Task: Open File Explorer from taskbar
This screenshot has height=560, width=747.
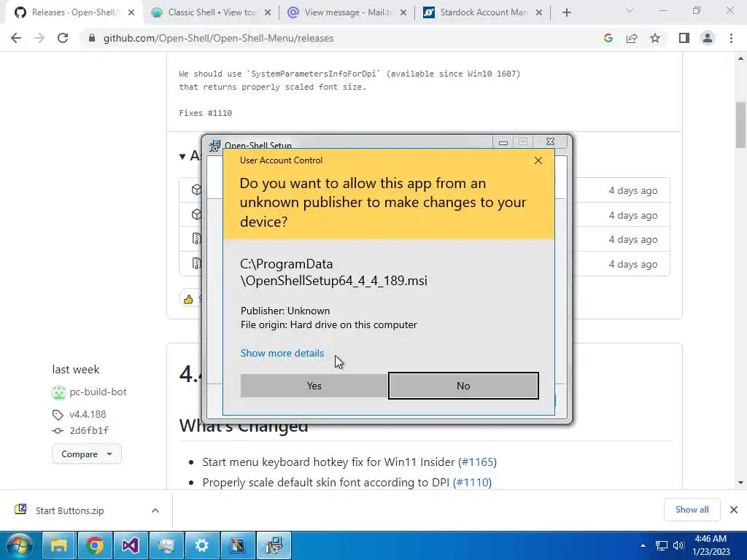Action: pos(59,545)
